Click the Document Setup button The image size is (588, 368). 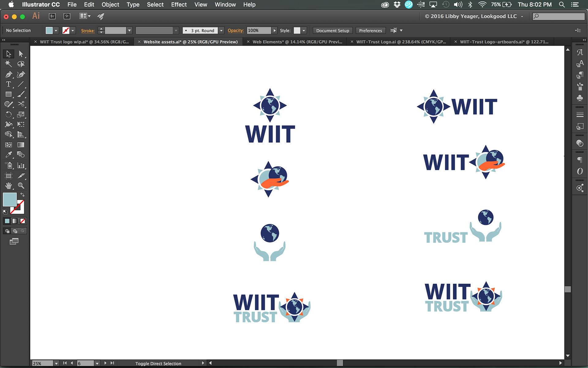332,30
